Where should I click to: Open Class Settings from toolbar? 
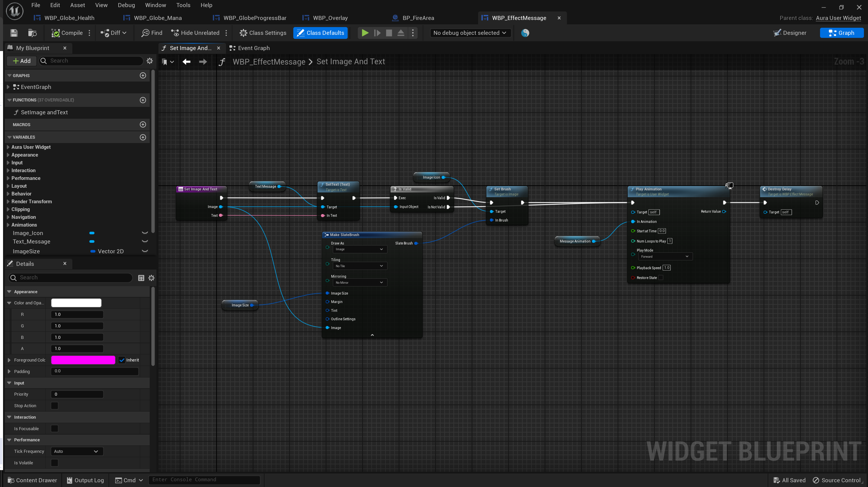263,33
